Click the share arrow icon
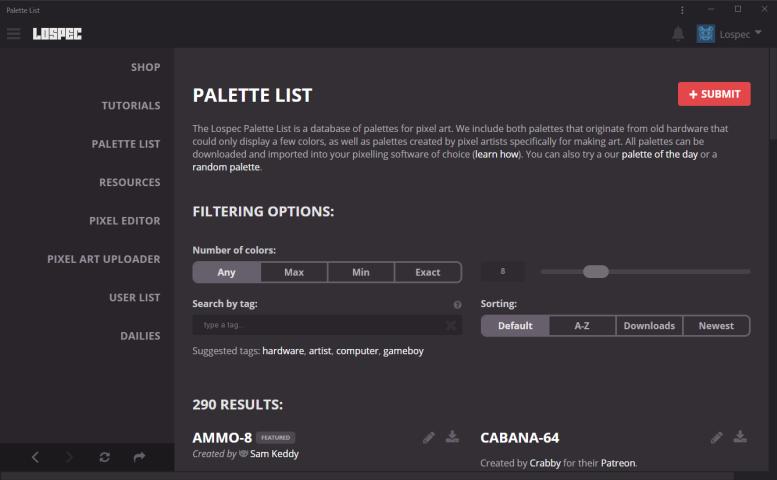 (139, 457)
